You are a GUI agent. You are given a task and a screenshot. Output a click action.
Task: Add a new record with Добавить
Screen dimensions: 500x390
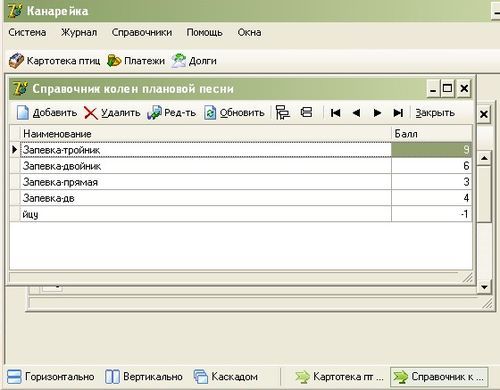(x=47, y=113)
